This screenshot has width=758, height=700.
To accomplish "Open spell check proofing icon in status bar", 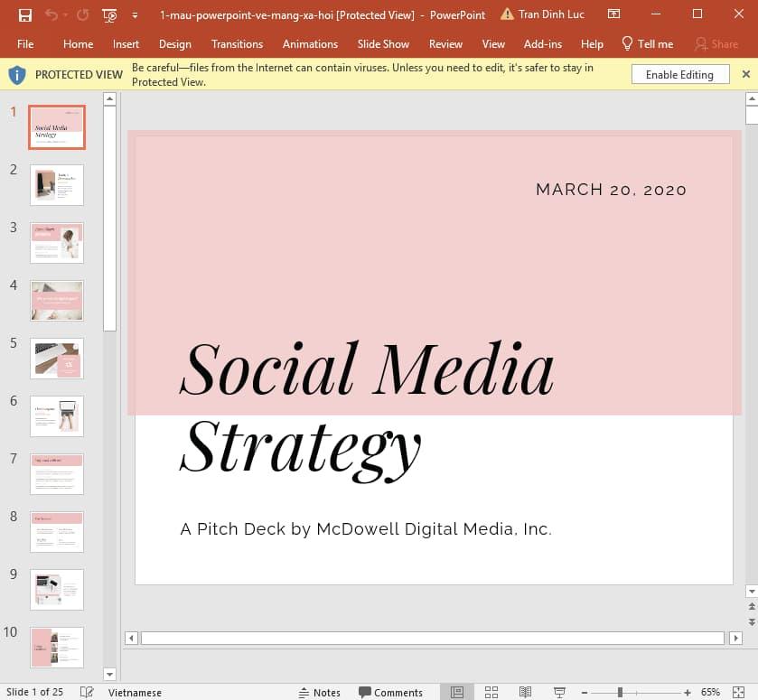I will tap(87, 691).
